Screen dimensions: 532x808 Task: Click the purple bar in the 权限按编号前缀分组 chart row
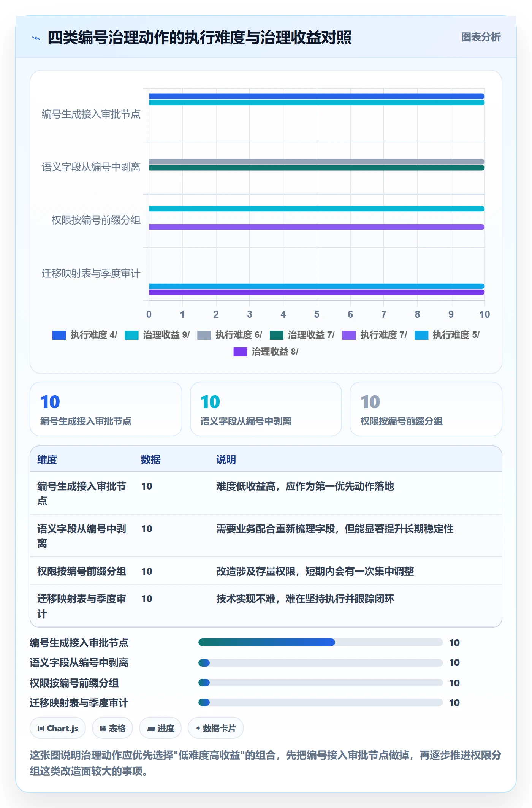[x=317, y=227]
